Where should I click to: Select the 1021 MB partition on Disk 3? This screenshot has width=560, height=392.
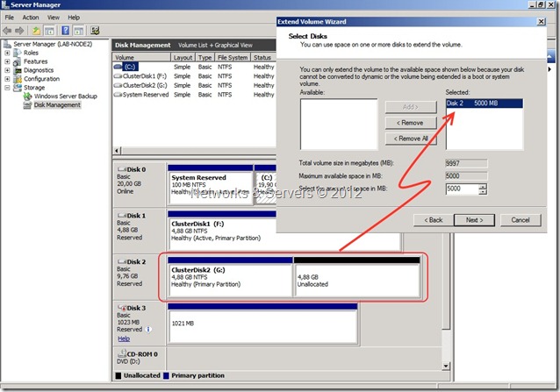pyautogui.click(x=262, y=324)
